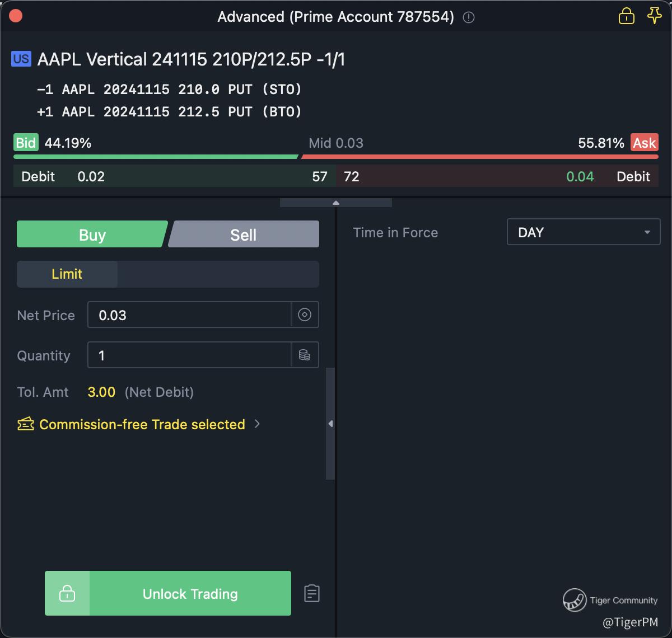
Task: Click the Net Price target icon
Action: [305, 315]
